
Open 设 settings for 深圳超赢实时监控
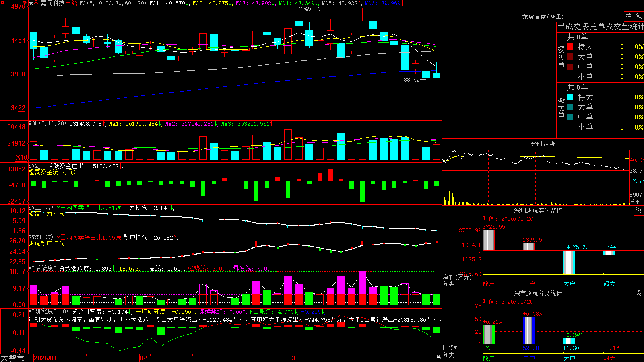638,211
